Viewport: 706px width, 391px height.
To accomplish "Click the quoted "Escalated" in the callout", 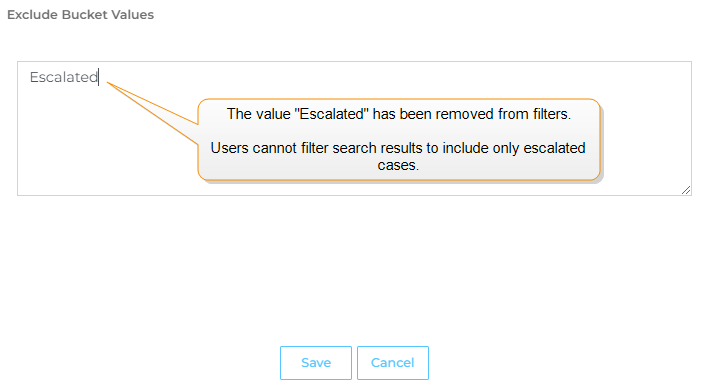I will (x=331, y=114).
